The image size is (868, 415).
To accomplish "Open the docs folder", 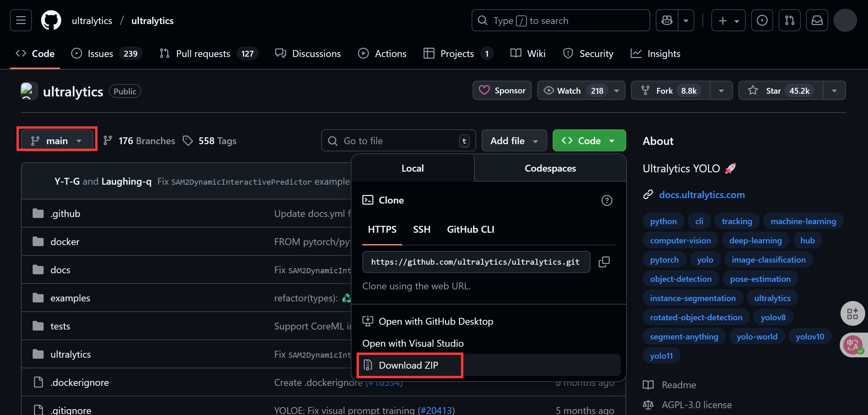I will [x=60, y=270].
